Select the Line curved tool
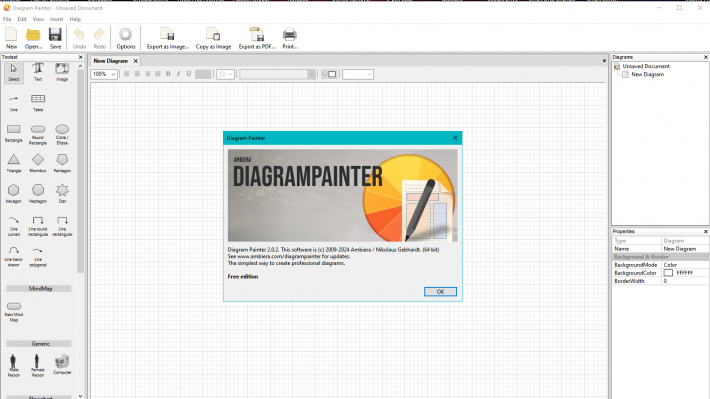 pos(14,226)
